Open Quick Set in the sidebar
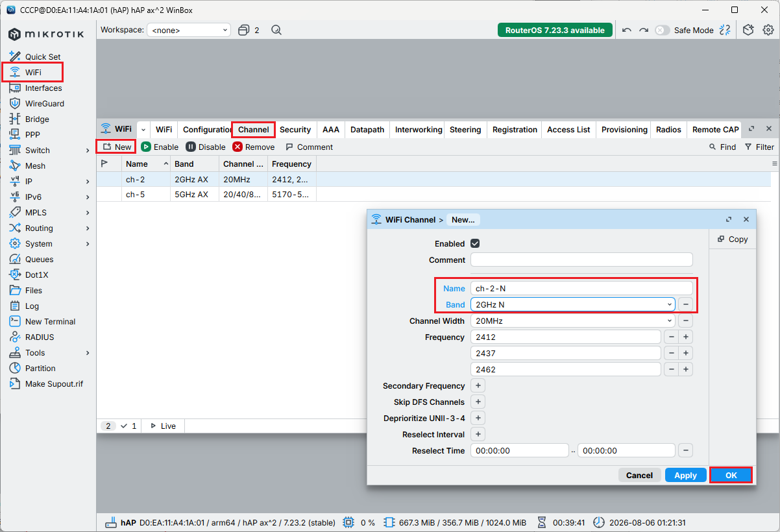780x532 pixels. (x=35, y=56)
